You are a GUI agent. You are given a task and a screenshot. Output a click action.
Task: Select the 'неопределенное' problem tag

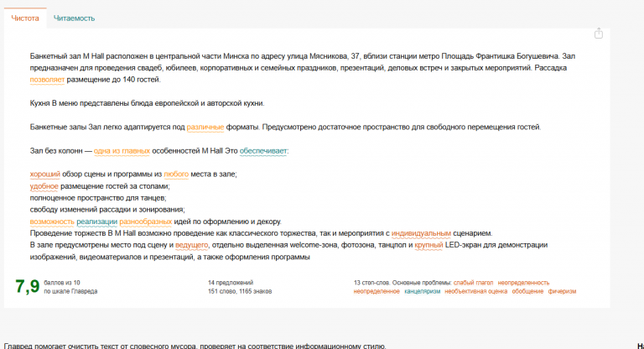(x=377, y=291)
